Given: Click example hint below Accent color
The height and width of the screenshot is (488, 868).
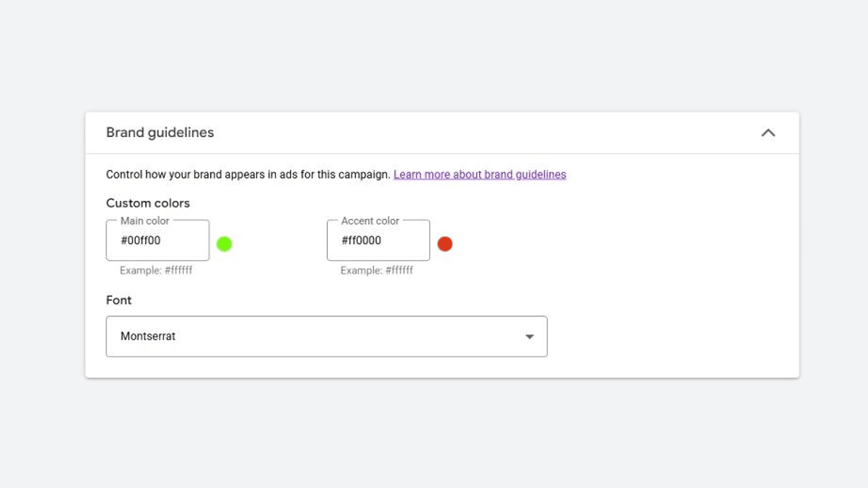Looking at the screenshot, I should [x=376, y=270].
